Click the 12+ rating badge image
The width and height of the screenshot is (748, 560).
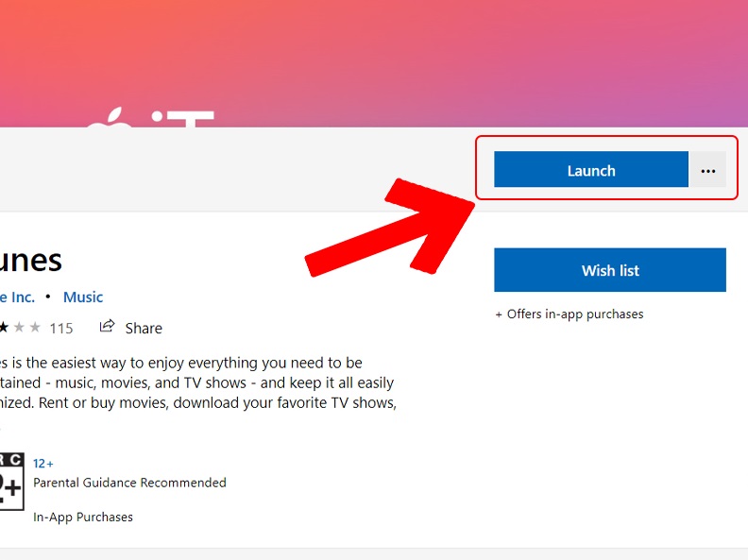tap(11, 482)
